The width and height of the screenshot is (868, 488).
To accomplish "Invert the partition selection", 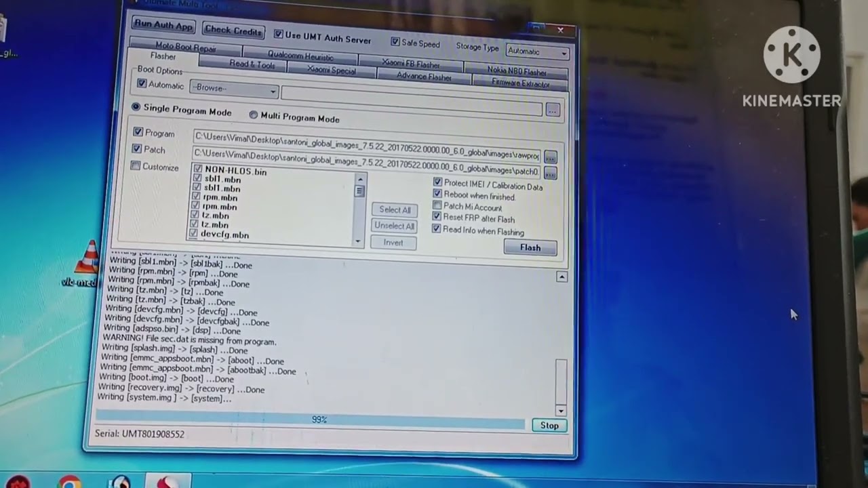I will click(393, 243).
